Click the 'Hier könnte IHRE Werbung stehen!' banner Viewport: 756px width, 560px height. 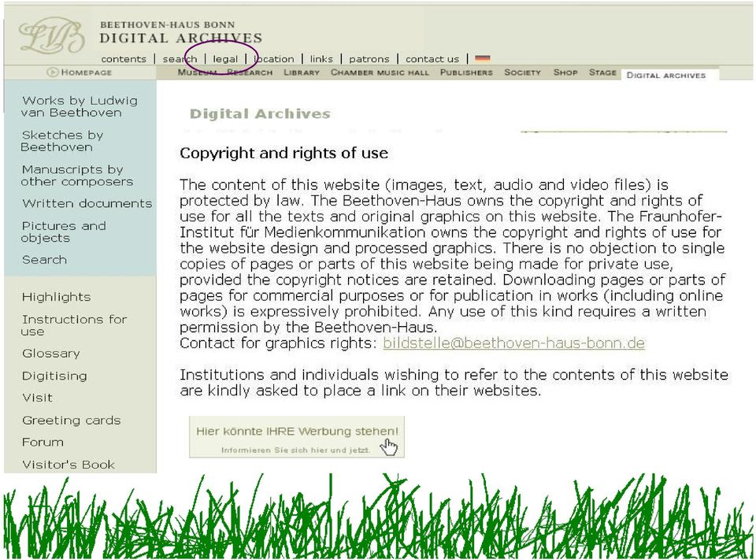click(x=297, y=437)
